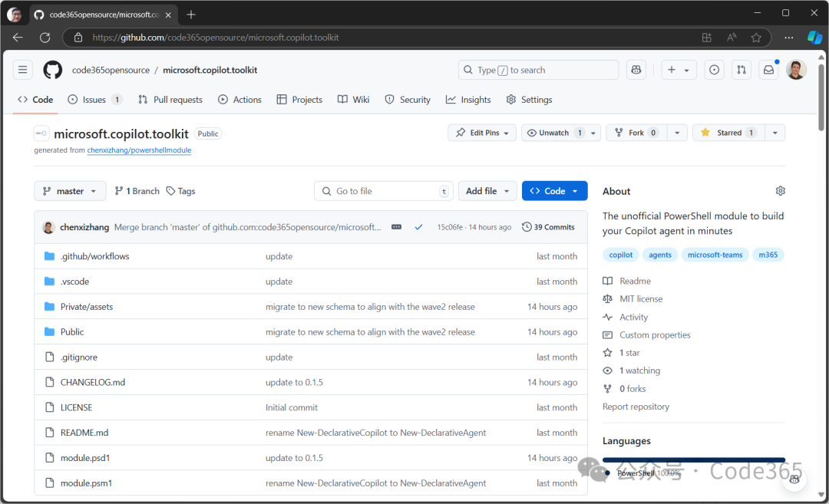Click the browser address bar URL
Viewport: 829px width, 504px height.
pyautogui.click(x=216, y=38)
